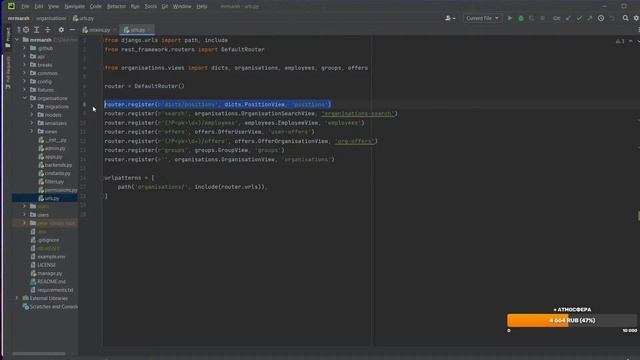This screenshot has width=640, height=360.
Task: Select manage.py in project tree
Action: (47, 273)
